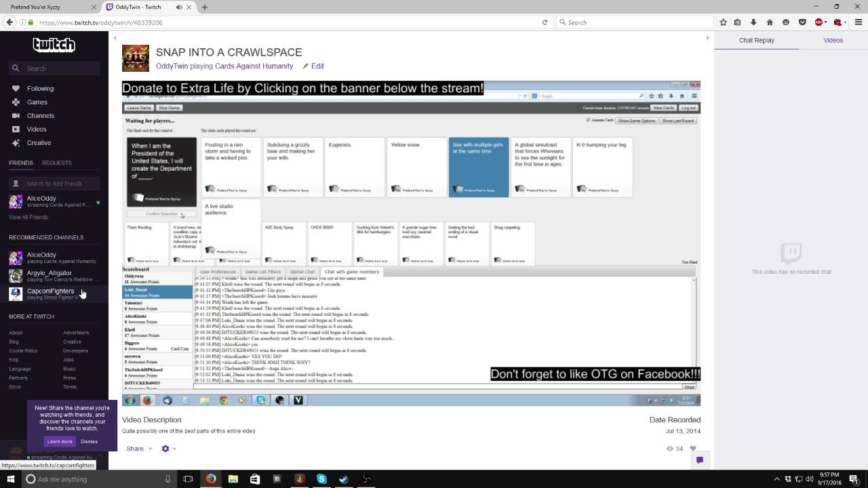Collapse the left sidebar arrow
Screen dimensions: 868x488
pyautogui.click(x=115, y=38)
